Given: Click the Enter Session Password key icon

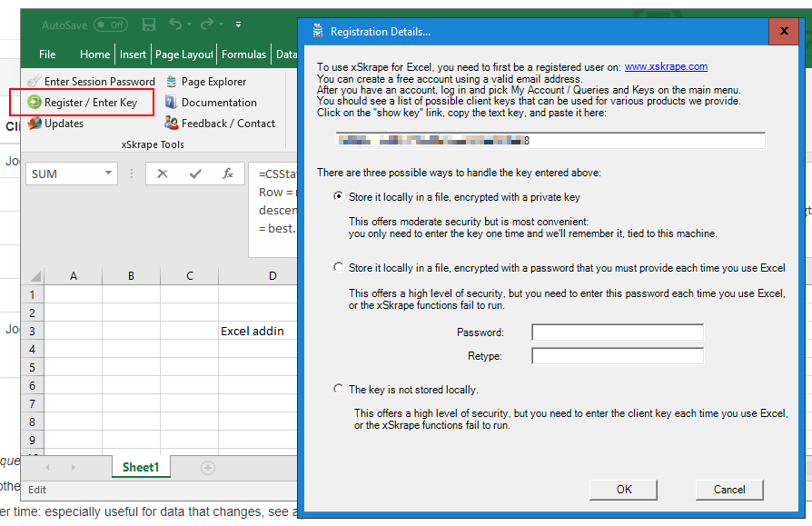Looking at the screenshot, I should point(35,81).
